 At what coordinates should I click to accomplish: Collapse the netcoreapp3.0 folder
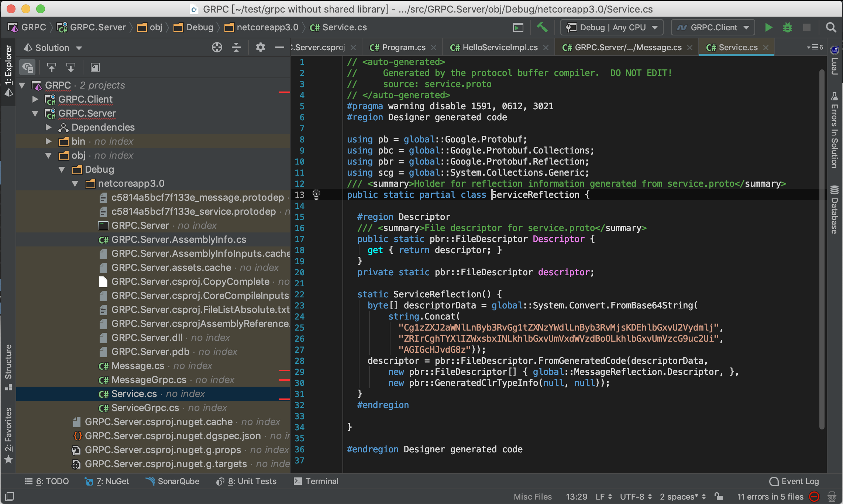click(x=75, y=183)
